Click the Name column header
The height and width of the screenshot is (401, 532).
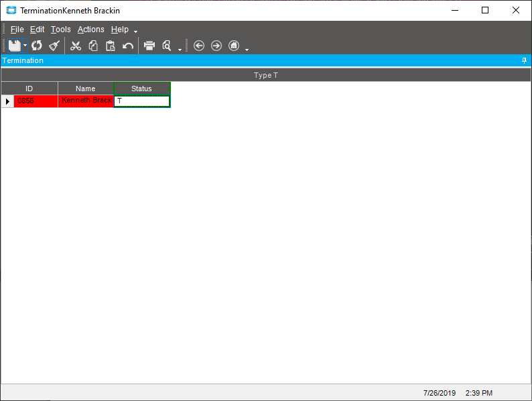tap(86, 89)
